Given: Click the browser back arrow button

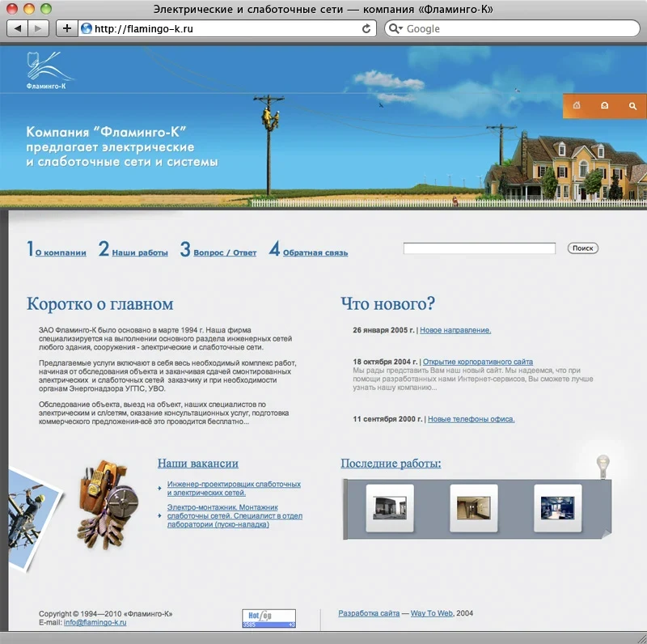Looking at the screenshot, I should pyautogui.click(x=17, y=28).
